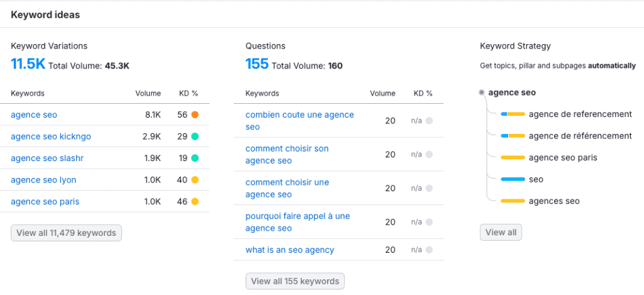The height and width of the screenshot is (295, 644).
Task: Click the 155 questions count
Action: click(x=257, y=64)
